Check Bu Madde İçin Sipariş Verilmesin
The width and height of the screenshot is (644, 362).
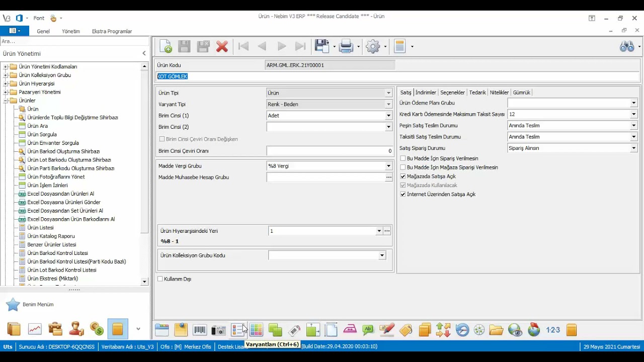403,158
